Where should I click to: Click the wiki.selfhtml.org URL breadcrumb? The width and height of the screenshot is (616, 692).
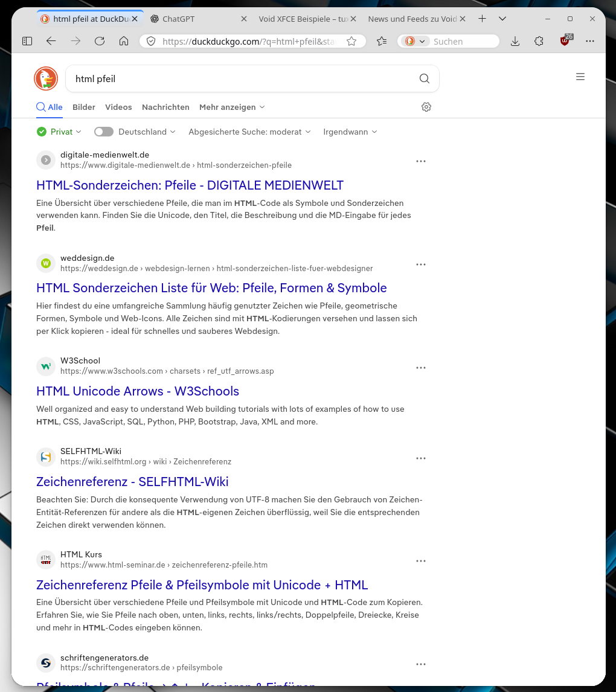pyautogui.click(x=146, y=461)
